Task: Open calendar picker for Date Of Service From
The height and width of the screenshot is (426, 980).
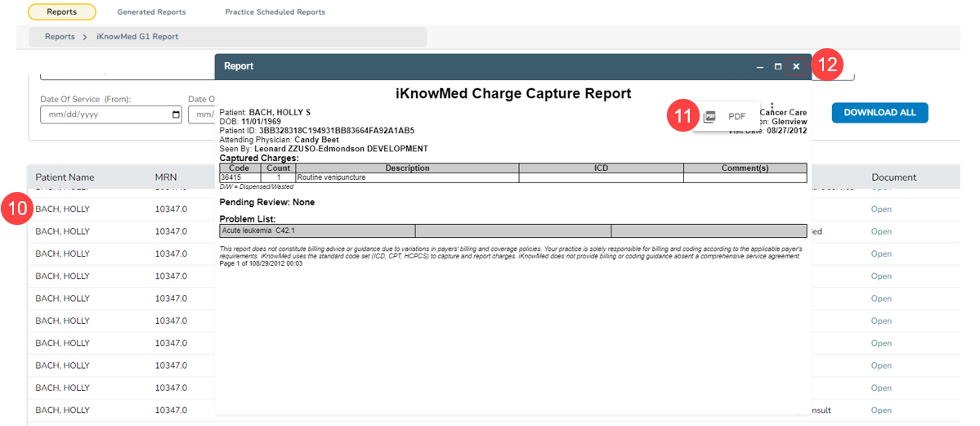Action: (x=177, y=114)
